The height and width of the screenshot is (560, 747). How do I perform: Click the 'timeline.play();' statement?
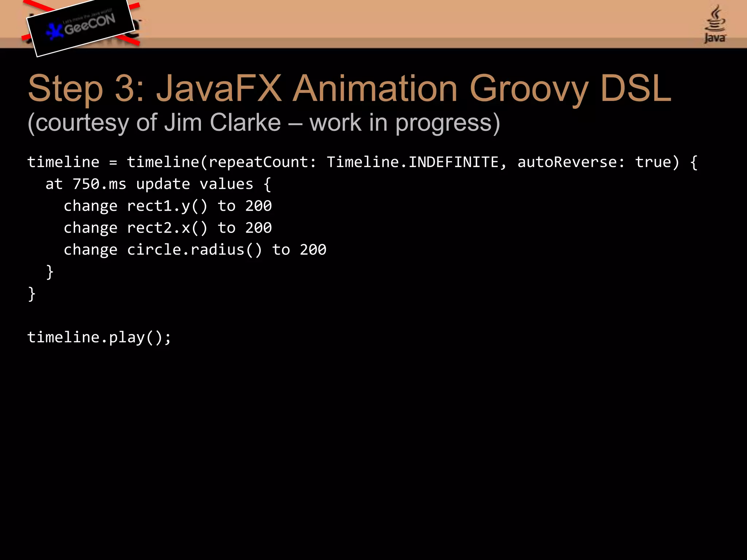click(99, 337)
